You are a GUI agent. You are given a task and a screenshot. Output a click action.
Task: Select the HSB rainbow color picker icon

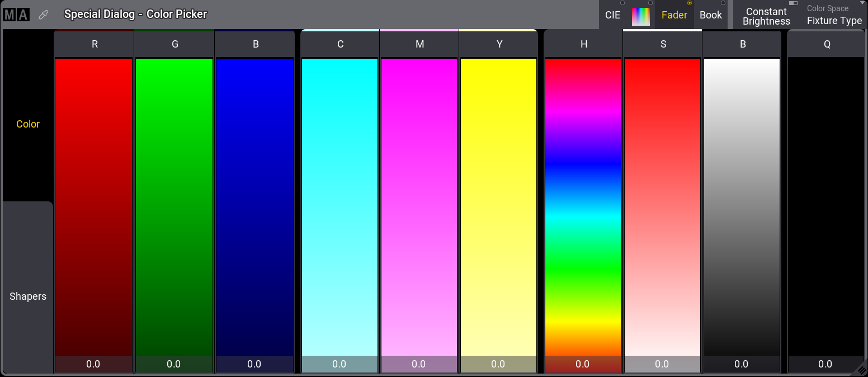(x=641, y=16)
